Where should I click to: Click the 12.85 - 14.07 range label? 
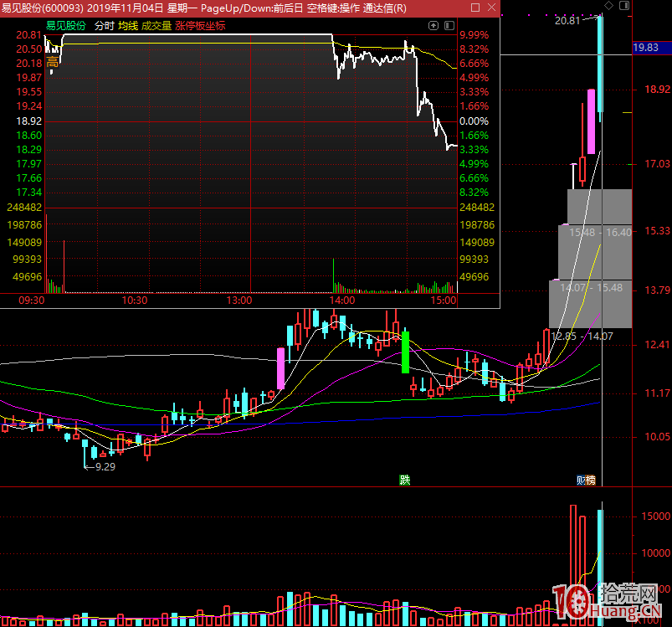582,337
